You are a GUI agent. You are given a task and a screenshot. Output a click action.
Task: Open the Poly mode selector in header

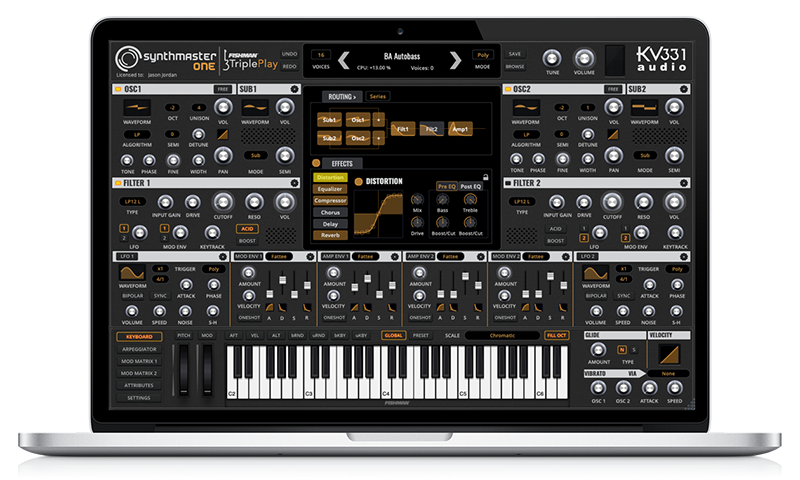tap(483, 55)
